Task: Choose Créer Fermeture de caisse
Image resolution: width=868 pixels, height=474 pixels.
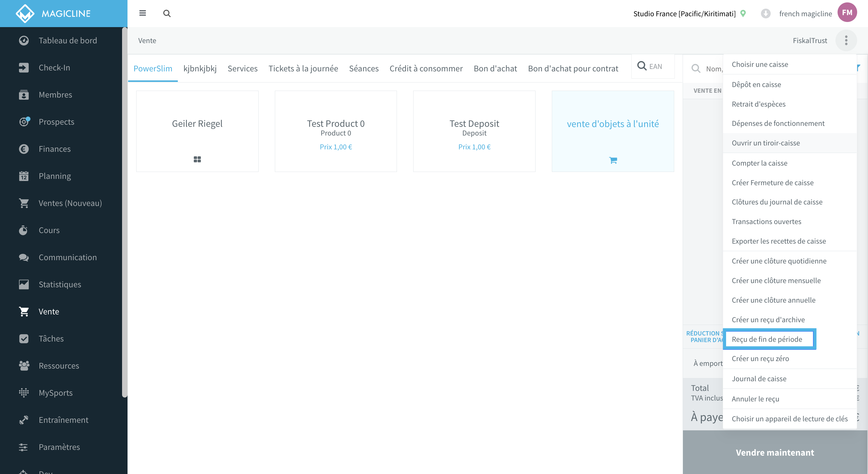Action: click(790, 183)
